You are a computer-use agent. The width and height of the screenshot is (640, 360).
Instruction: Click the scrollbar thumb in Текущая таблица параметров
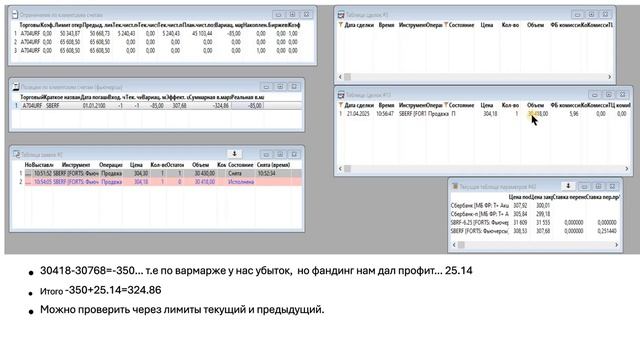(x=461, y=245)
